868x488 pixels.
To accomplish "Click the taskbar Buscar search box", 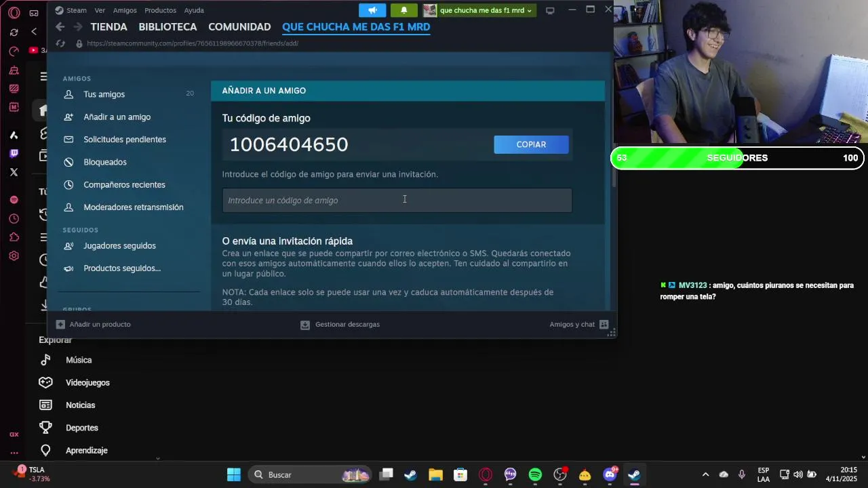I will pyautogui.click(x=310, y=474).
